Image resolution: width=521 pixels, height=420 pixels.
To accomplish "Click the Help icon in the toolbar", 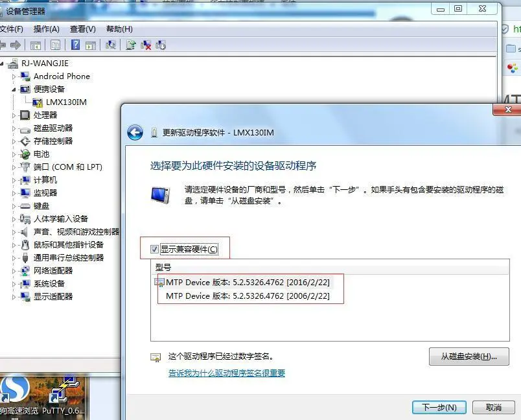I will click(76, 45).
